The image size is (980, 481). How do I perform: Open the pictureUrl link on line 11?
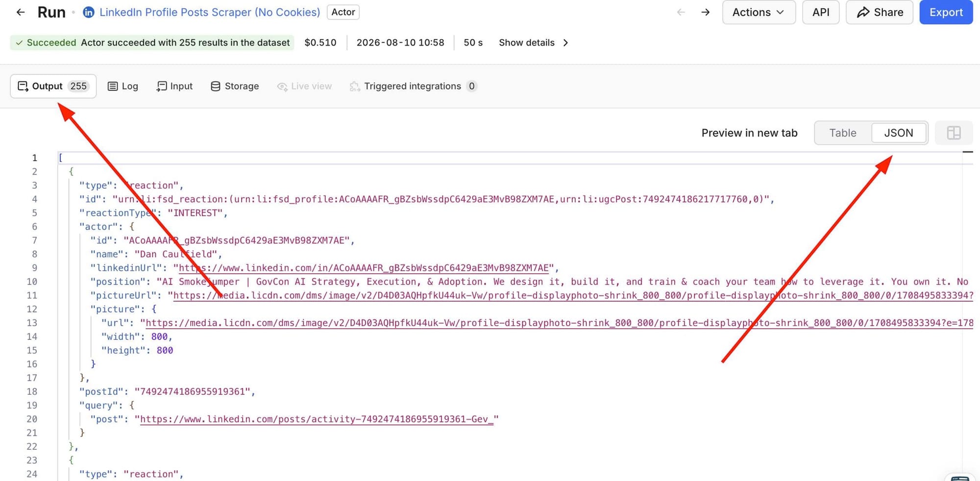(x=573, y=295)
